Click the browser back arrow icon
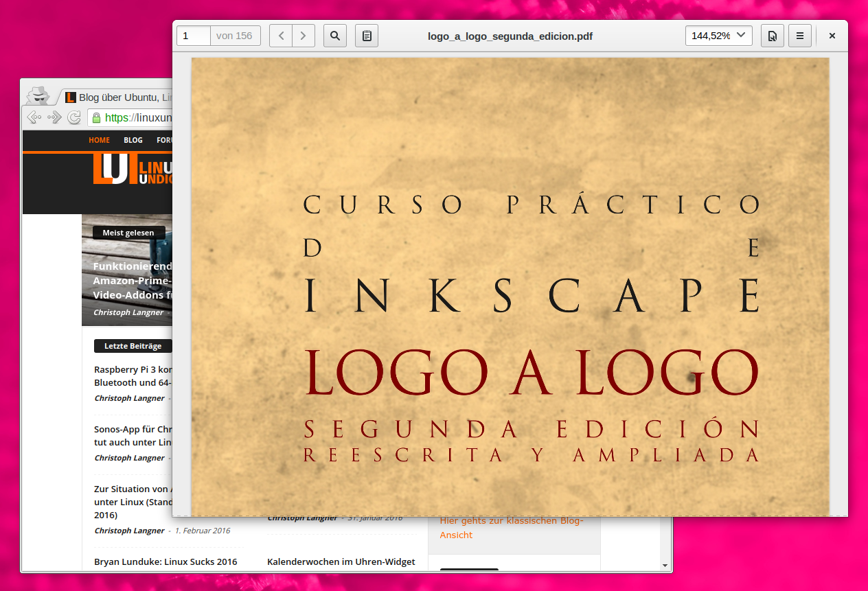The image size is (868, 591). (x=35, y=118)
